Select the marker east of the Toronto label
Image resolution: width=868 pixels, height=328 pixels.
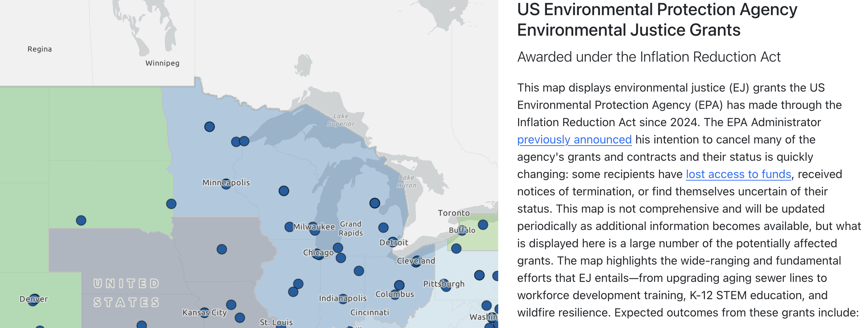pyautogui.click(x=483, y=225)
